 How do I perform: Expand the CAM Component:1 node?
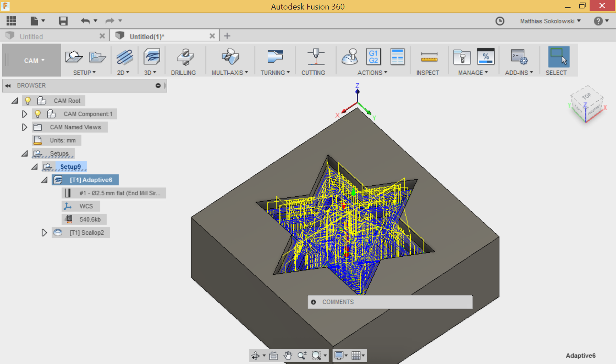pyautogui.click(x=25, y=114)
